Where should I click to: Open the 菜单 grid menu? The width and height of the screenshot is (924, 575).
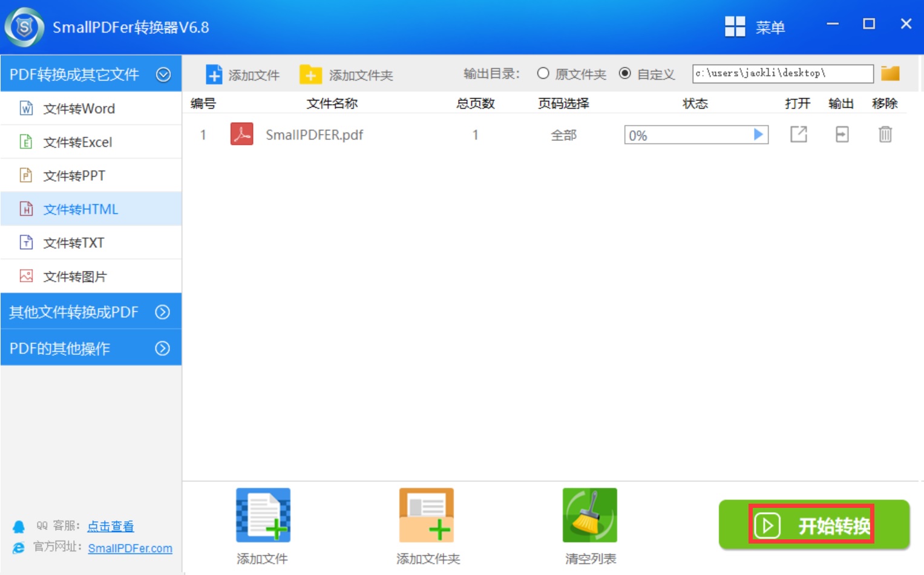click(755, 27)
